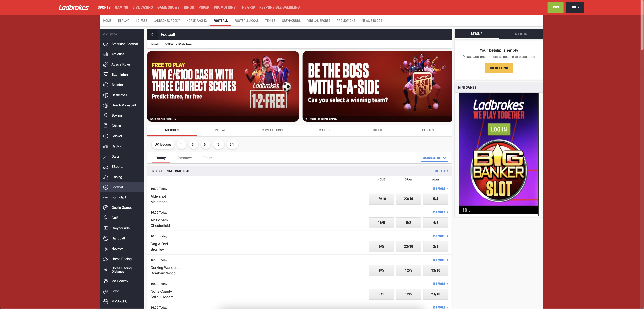Open Horse Racing in top sports nav
644x309 pixels.
(196, 21)
